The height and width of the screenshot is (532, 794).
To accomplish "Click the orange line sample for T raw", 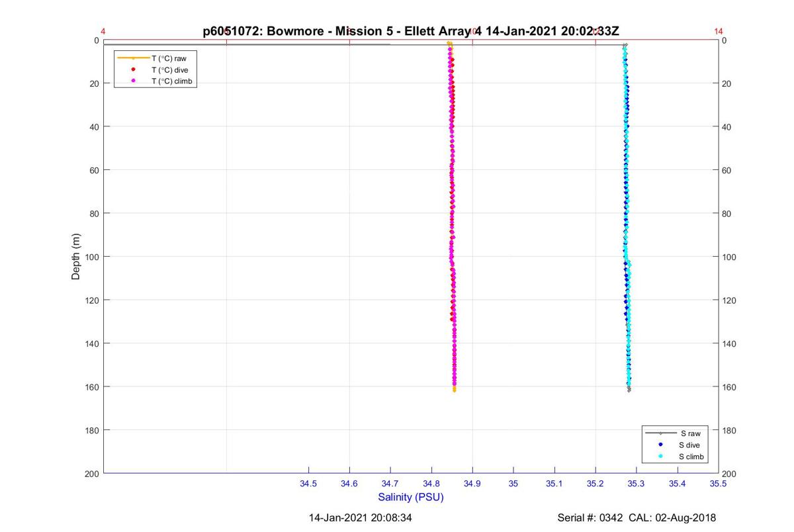I will click(133, 58).
